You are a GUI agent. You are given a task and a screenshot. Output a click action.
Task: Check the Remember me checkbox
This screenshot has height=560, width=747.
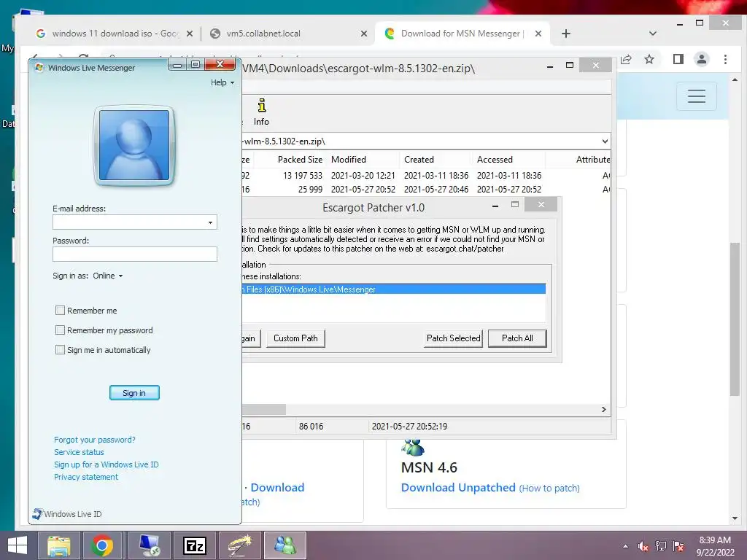point(60,311)
